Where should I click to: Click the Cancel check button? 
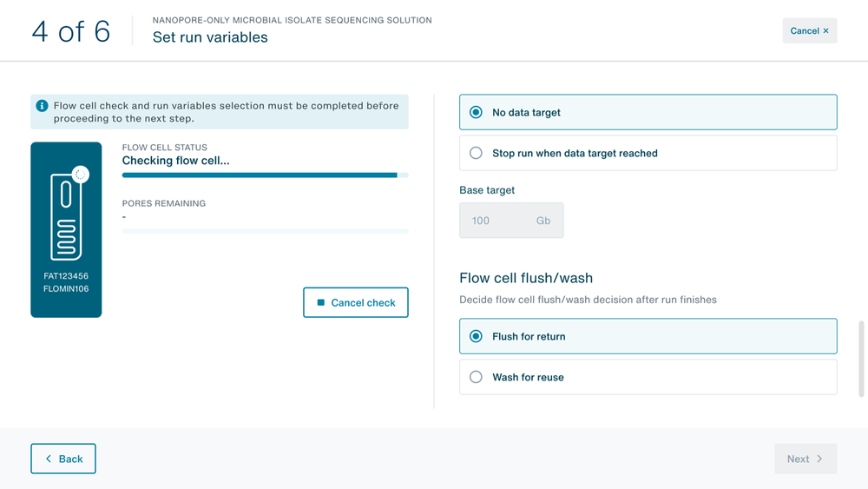pos(355,302)
